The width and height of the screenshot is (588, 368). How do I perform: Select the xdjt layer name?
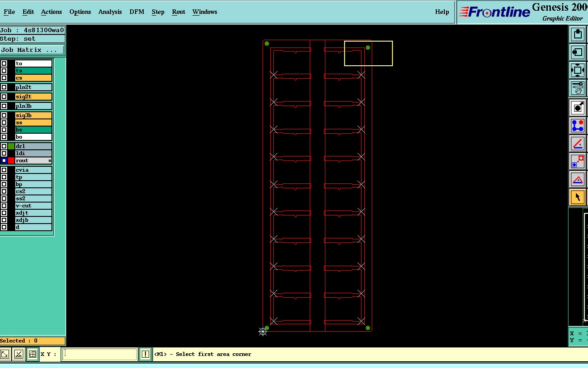point(34,213)
